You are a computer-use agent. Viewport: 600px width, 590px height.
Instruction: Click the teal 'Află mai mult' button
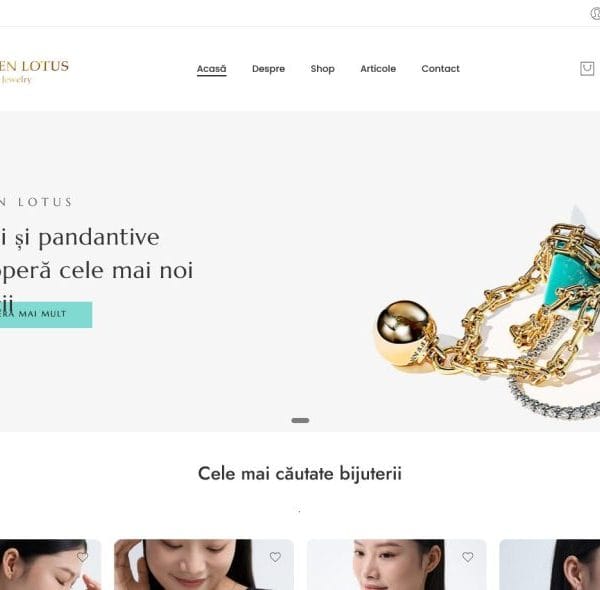pos(46,315)
